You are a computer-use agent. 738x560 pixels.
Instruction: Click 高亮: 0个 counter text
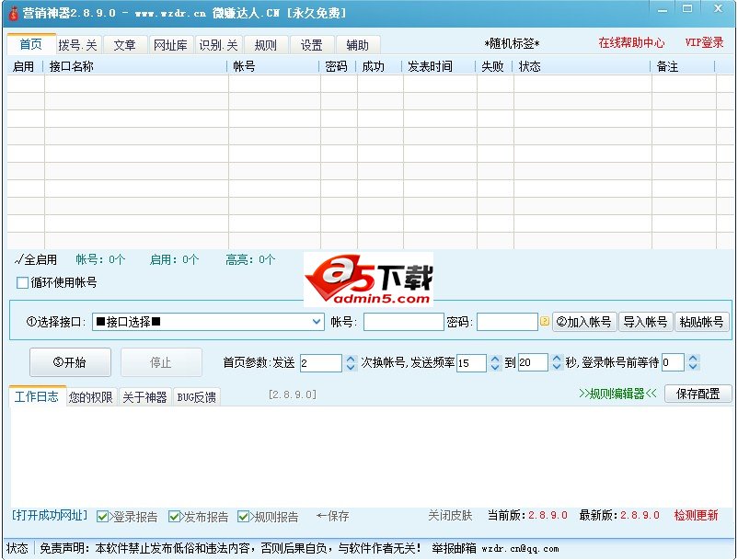[250, 259]
